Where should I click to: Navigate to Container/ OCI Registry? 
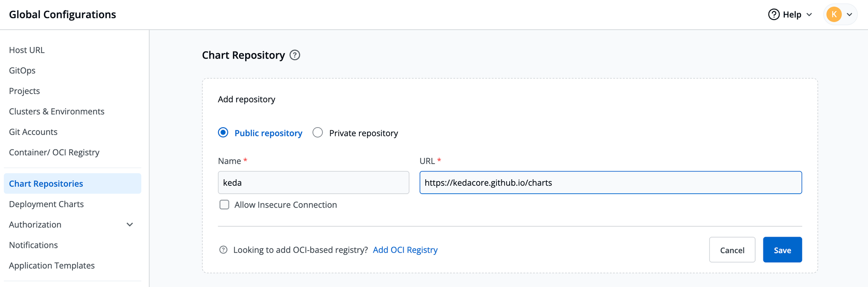pyautogui.click(x=54, y=152)
